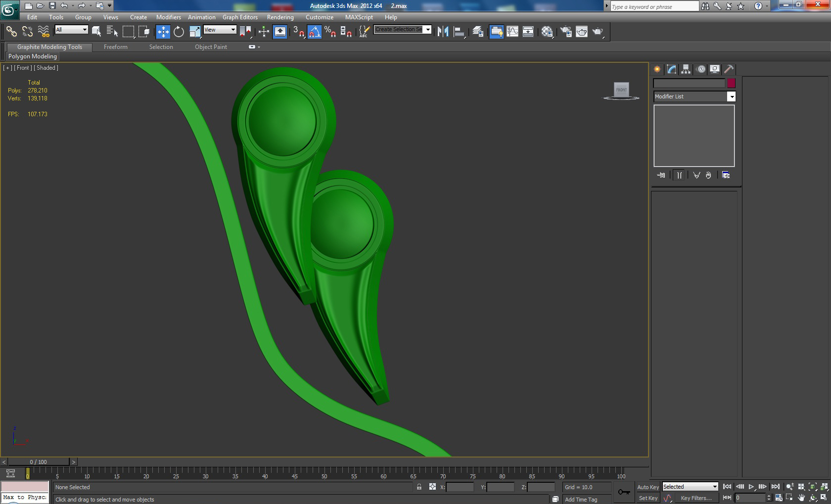Toggle Window/Crossing selection mode
The width and height of the screenshot is (831, 504).
(144, 32)
